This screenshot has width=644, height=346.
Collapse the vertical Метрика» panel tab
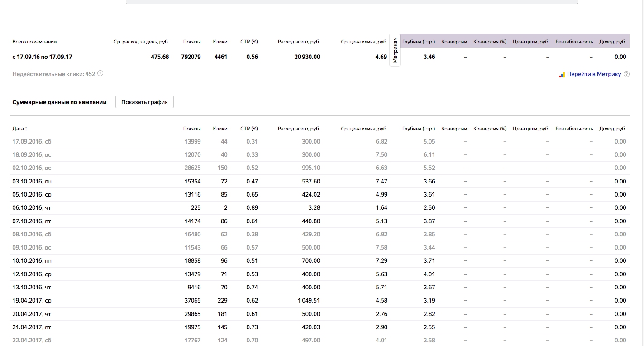click(395, 50)
